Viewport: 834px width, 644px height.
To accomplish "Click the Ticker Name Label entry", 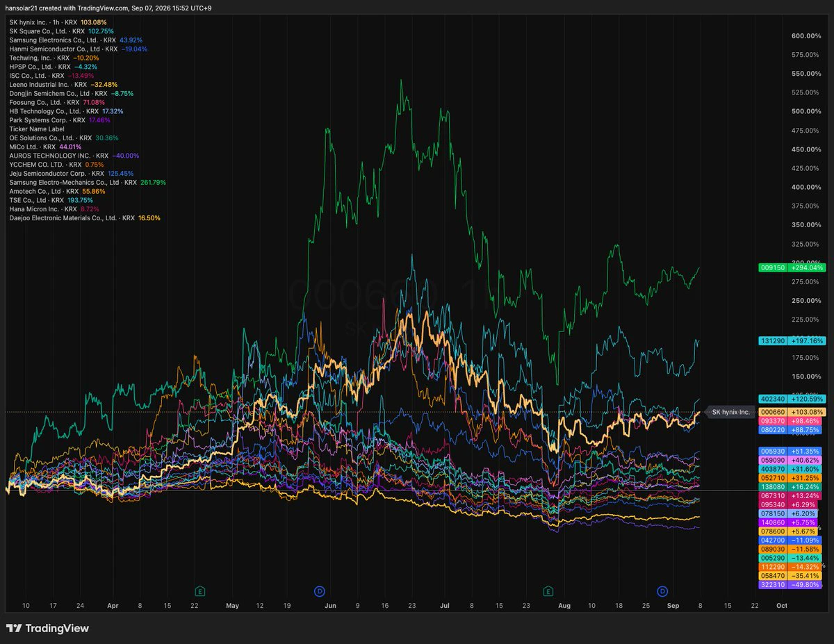I will 37,129.
